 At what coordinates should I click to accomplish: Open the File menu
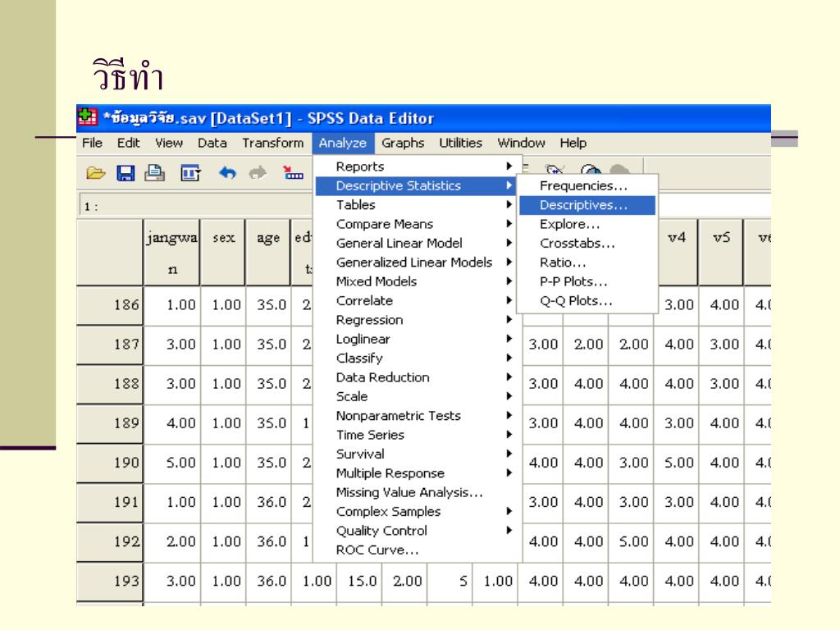[92, 143]
